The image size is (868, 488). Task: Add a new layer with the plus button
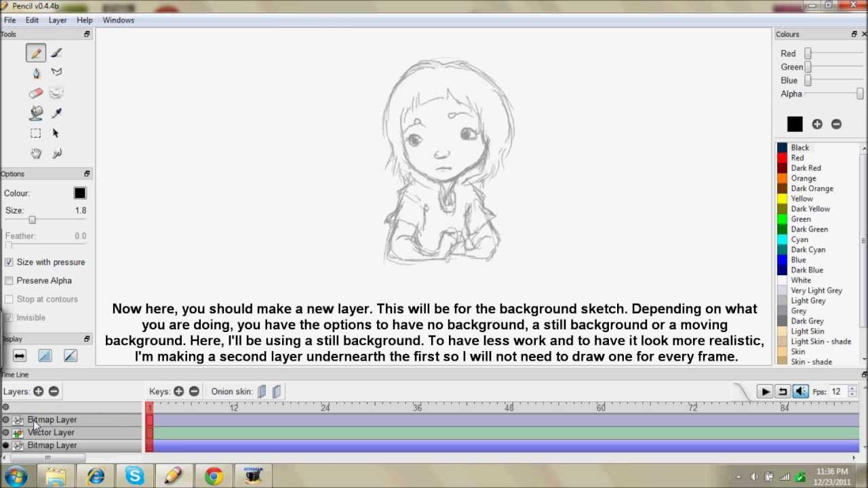[x=38, y=391]
